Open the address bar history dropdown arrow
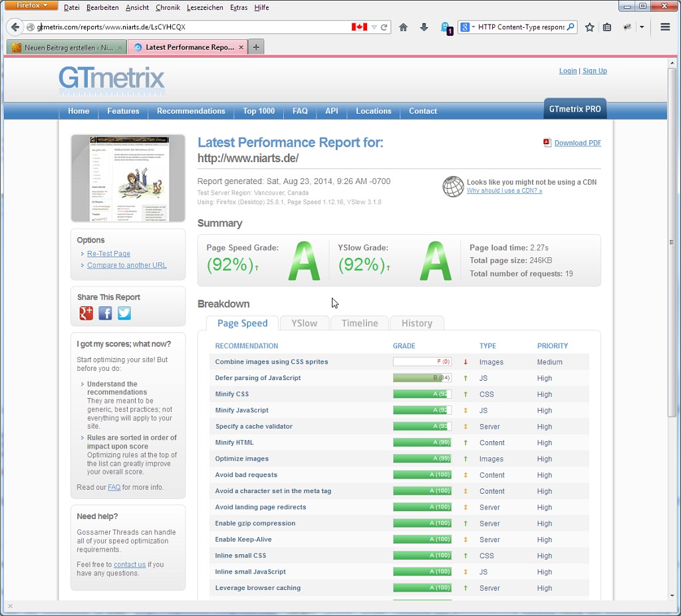The width and height of the screenshot is (681, 616). pos(374,27)
